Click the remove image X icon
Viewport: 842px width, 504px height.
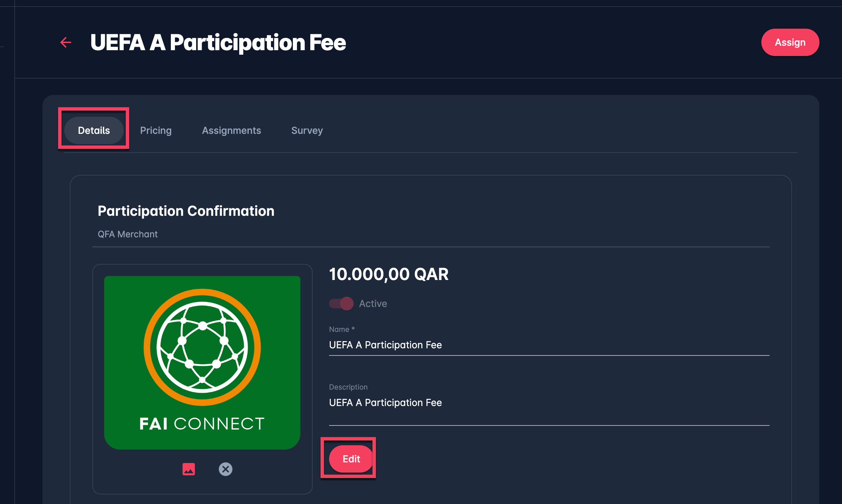(226, 469)
